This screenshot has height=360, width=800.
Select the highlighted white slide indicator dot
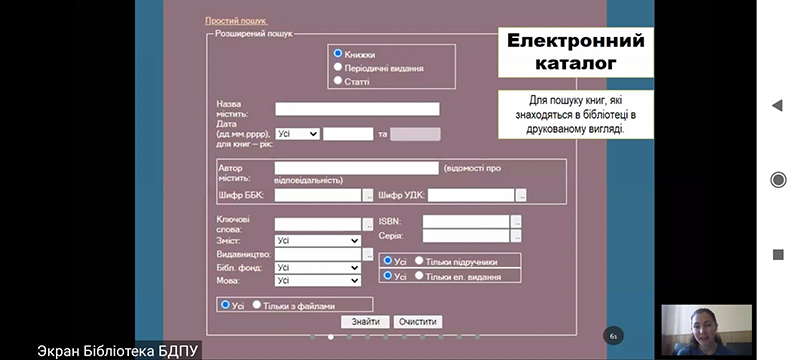click(331, 337)
